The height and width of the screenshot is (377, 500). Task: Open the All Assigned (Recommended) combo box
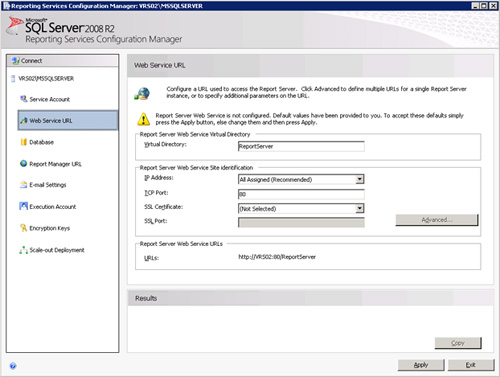pyautogui.click(x=301, y=179)
